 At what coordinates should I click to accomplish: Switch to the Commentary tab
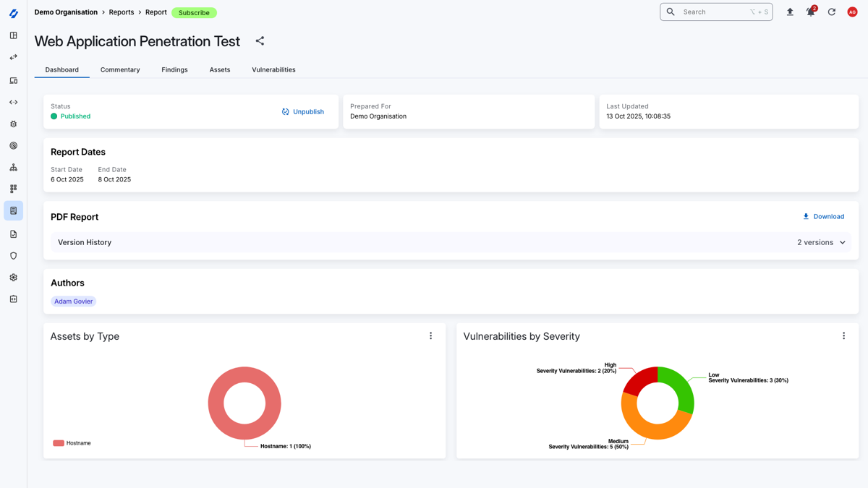tap(120, 70)
